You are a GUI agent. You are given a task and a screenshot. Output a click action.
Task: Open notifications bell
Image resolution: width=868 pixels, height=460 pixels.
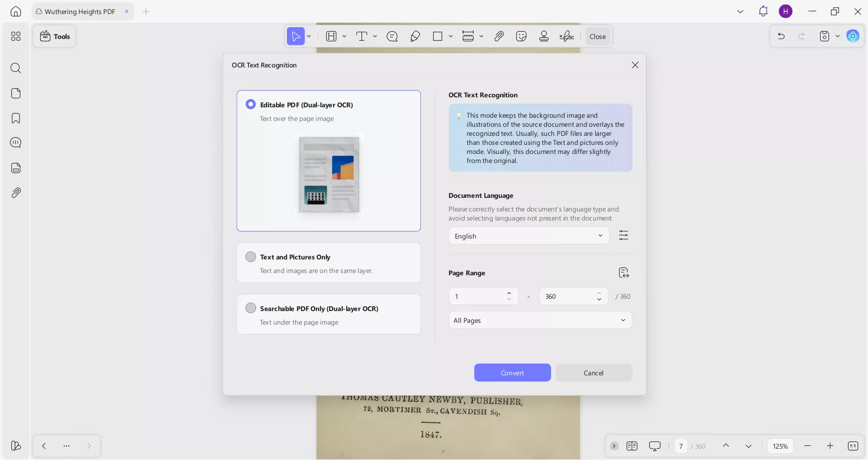coord(763,11)
